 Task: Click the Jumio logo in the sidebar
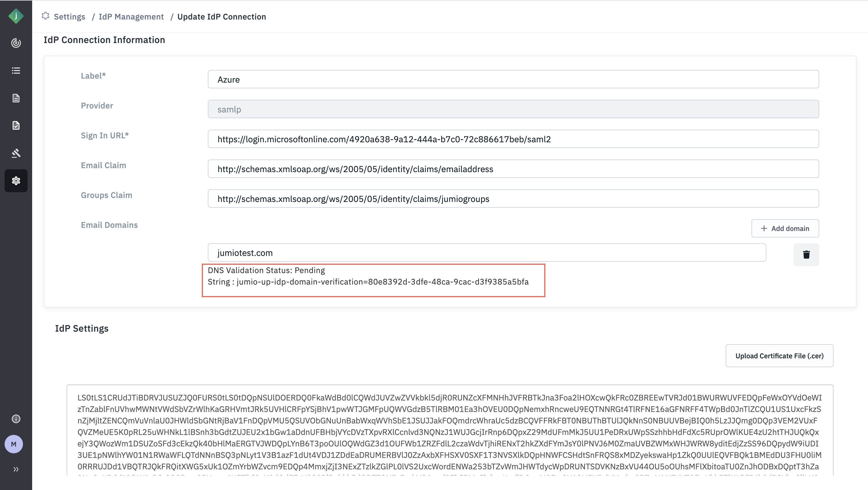point(16,16)
